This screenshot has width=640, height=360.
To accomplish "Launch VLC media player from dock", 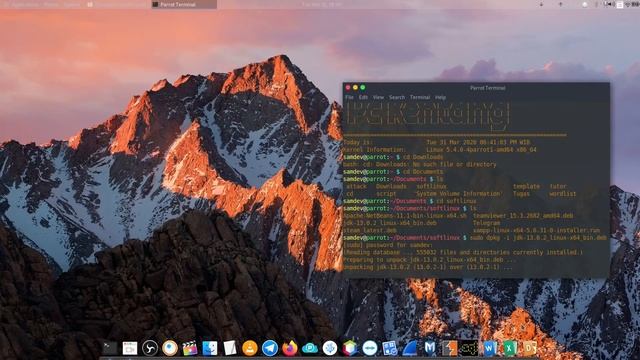I will click(250, 348).
